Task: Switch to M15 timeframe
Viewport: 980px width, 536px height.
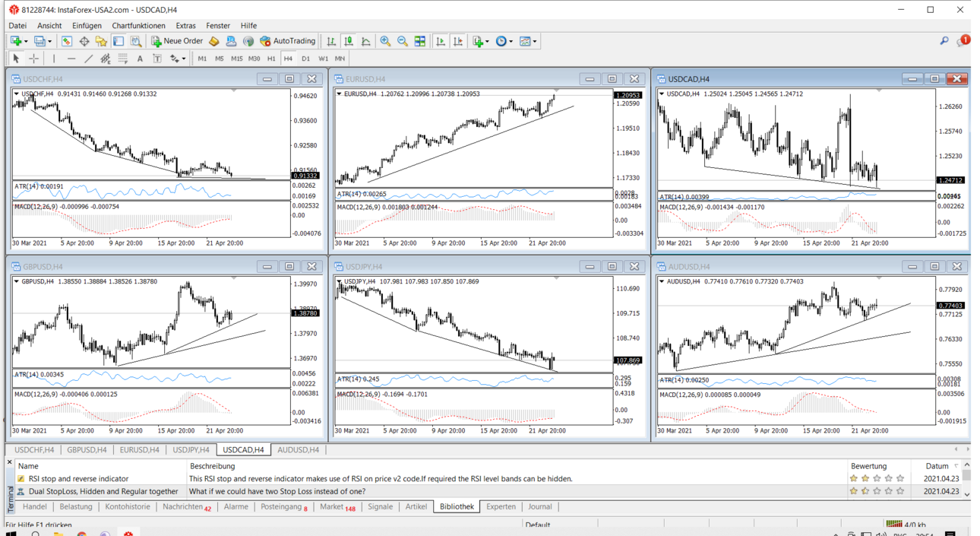Action: (237, 59)
